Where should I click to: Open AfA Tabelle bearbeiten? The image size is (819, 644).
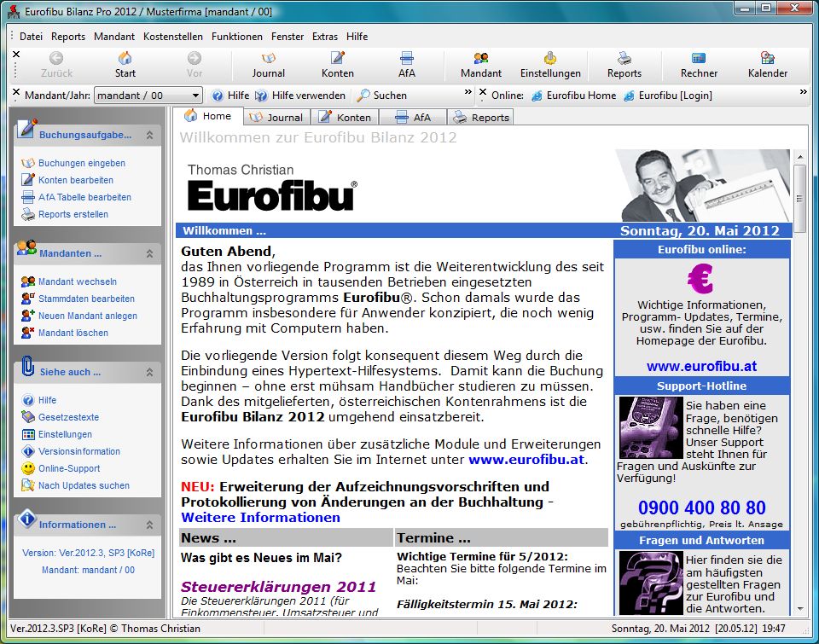coord(76,197)
